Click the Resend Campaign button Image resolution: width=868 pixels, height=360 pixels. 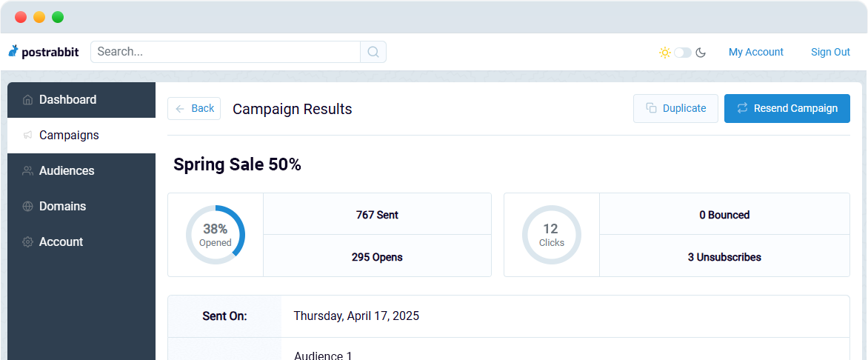tap(787, 109)
